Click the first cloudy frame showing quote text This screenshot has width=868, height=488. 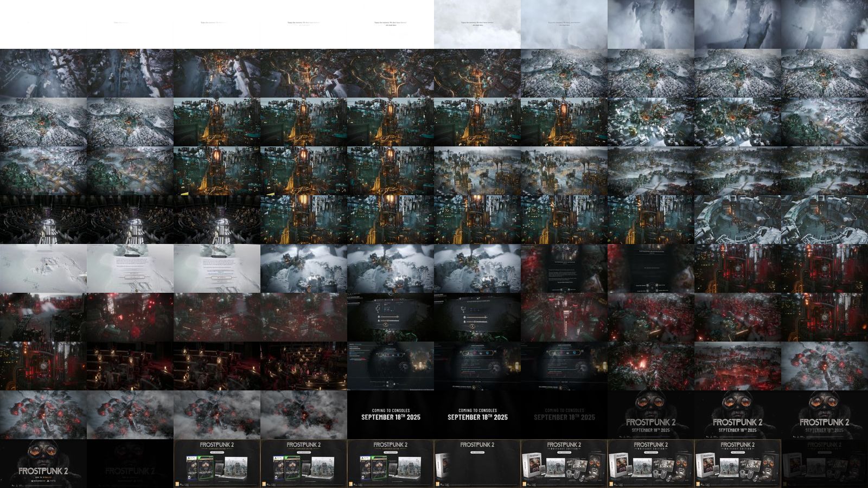coord(477,24)
